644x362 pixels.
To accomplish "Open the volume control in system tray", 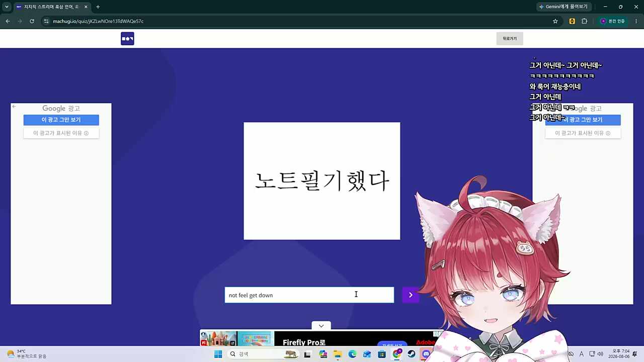I will (x=600, y=354).
